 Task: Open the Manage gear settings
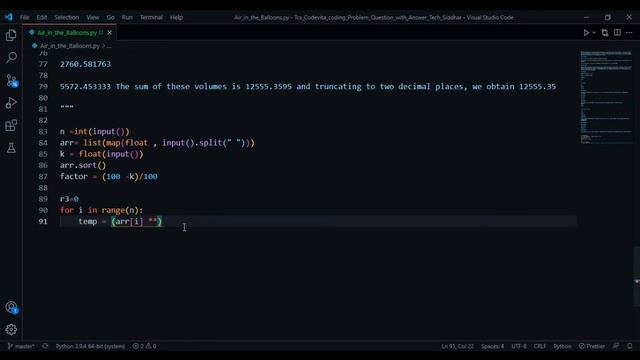(x=11, y=329)
